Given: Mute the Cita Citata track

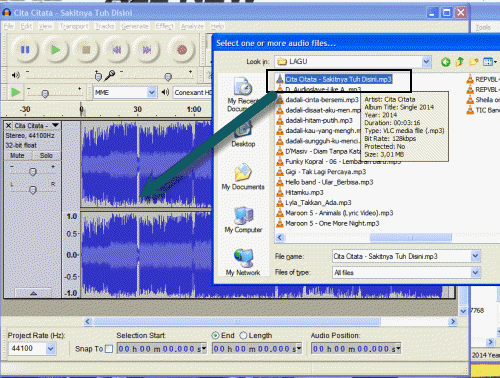Looking at the screenshot, I should [x=17, y=155].
